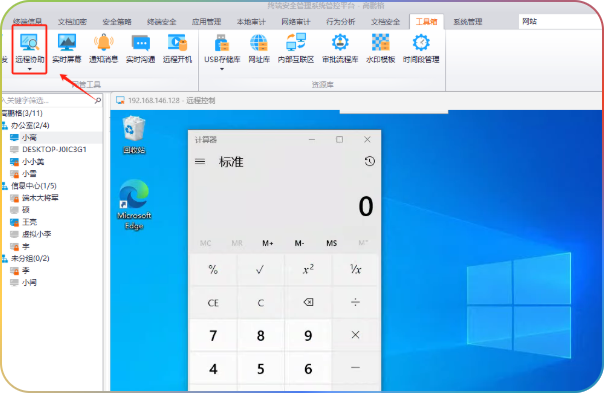Click the number 8 key in the calculator

tap(260, 335)
